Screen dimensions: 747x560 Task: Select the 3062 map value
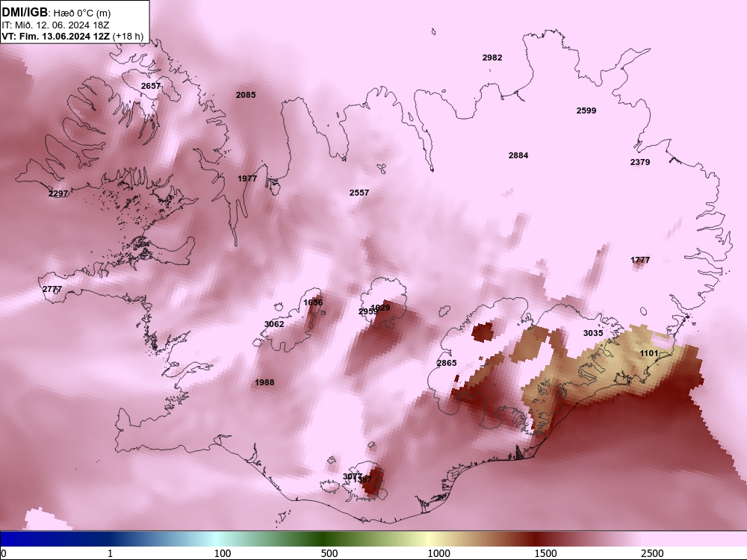click(x=274, y=324)
